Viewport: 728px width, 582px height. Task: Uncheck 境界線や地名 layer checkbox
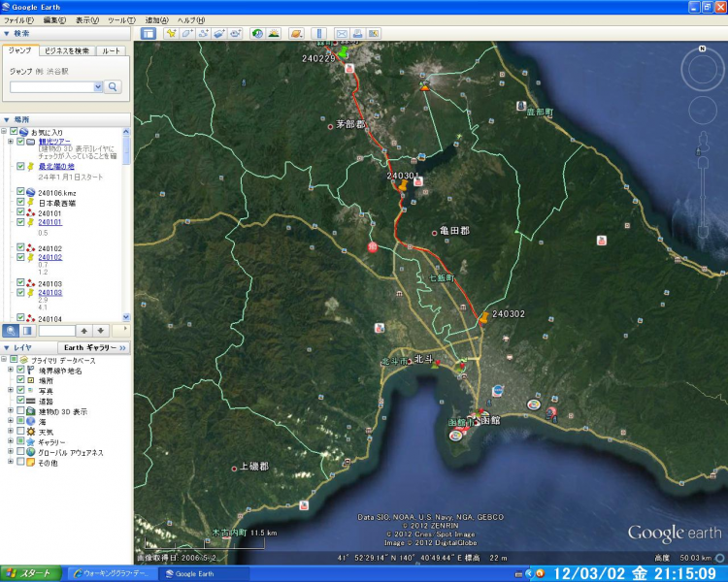20,370
